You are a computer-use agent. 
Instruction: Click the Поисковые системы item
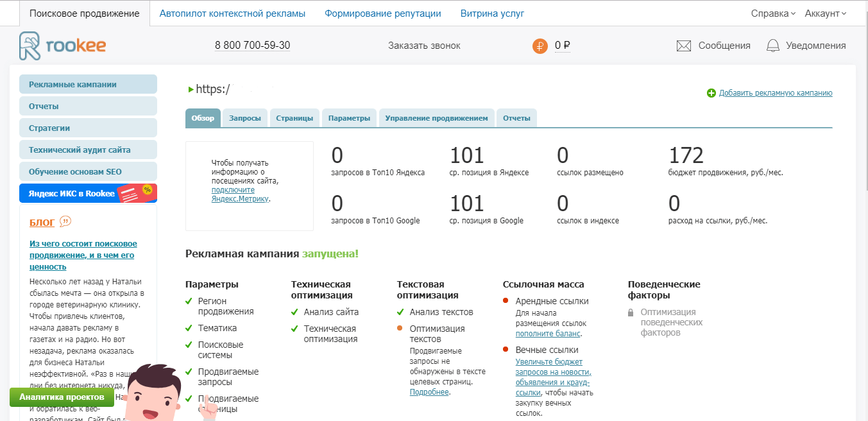coord(221,350)
